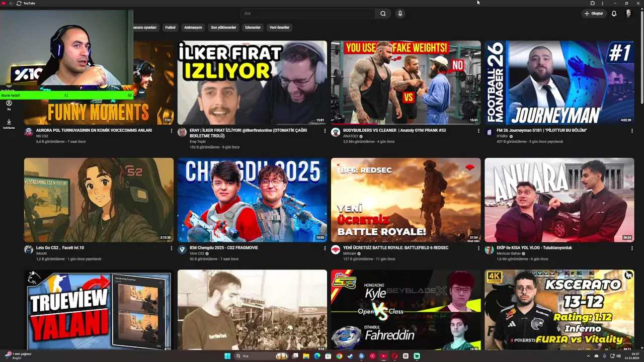Click the 'ANATOLY' channel name
The height and width of the screenshot is (362, 644).
point(351,136)
